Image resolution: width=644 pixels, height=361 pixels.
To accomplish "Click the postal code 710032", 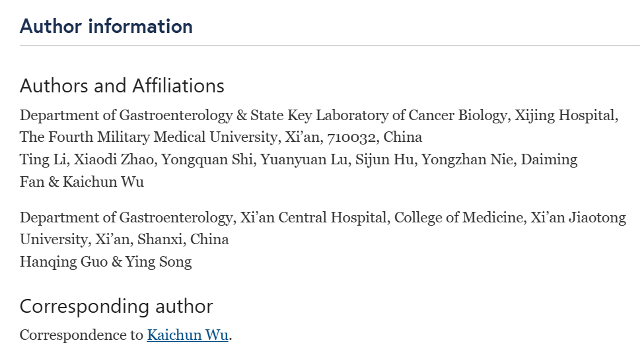I will tap(351, 137).
